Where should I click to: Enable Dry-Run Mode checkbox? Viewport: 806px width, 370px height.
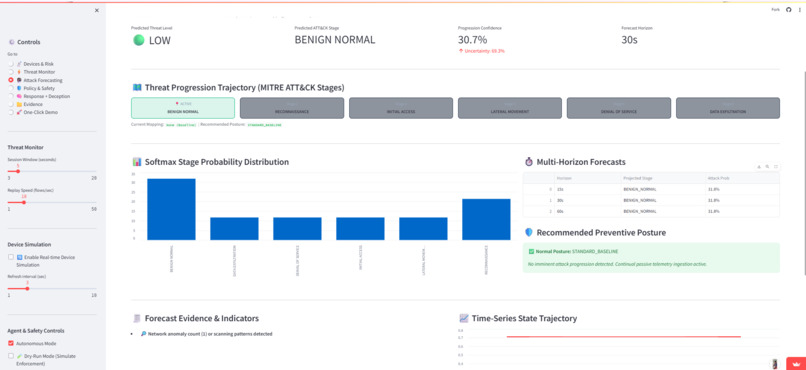[11, 356]
